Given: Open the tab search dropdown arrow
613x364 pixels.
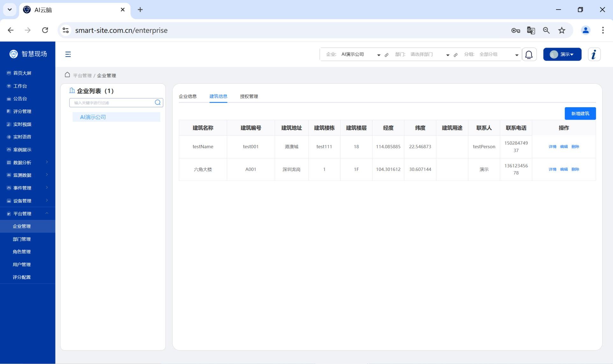Looking at the screenshot, I should 10,10.
